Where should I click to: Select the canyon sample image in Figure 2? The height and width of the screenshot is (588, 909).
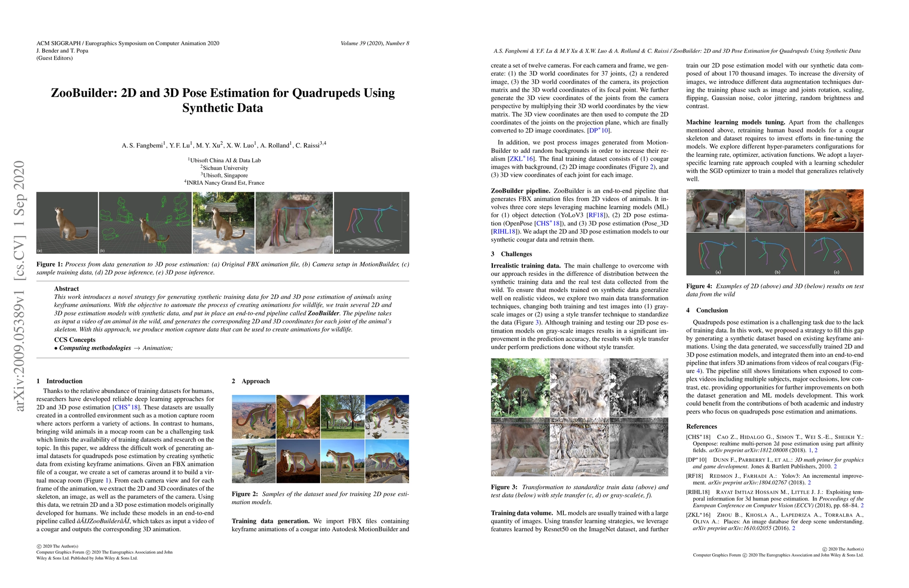(253, 416)
